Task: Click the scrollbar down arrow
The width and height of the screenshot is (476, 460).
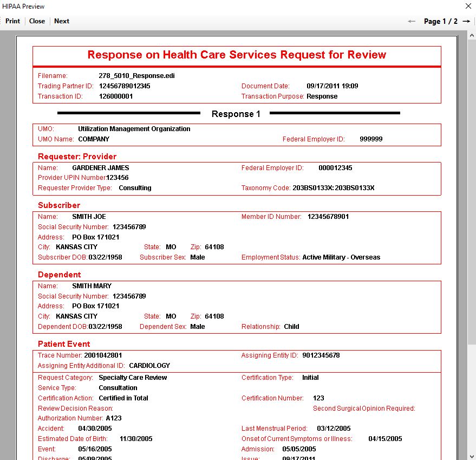Action: [x=472, y=456]
